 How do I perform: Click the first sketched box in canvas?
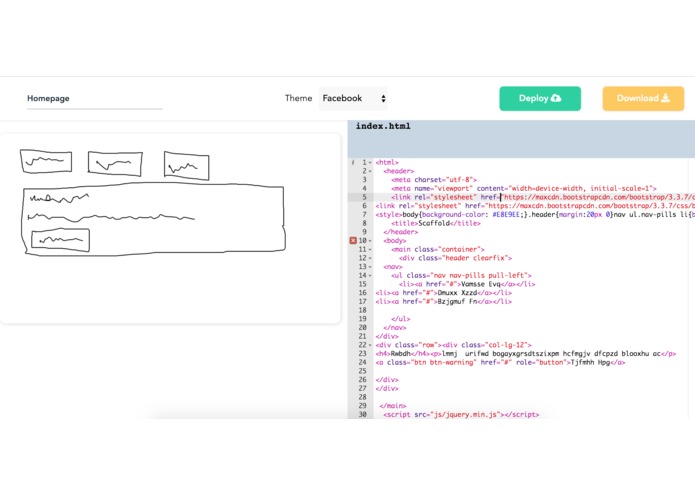click(x=46, y=161)
